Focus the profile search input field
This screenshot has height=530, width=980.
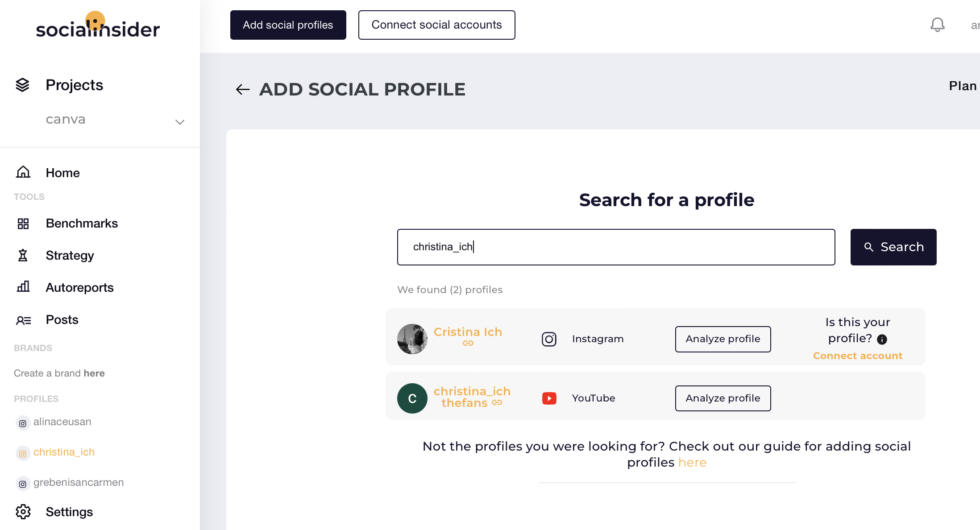(x=616, y=247)
